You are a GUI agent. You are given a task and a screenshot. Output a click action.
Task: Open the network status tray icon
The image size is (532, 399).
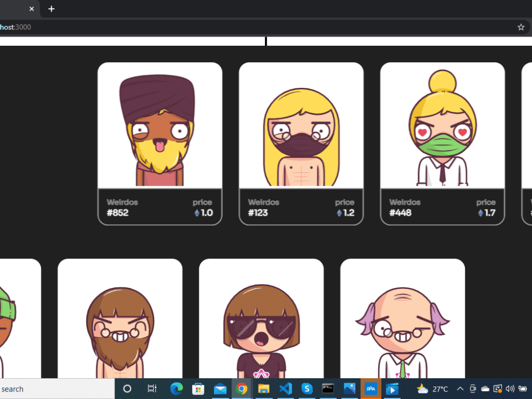(498, 389)
